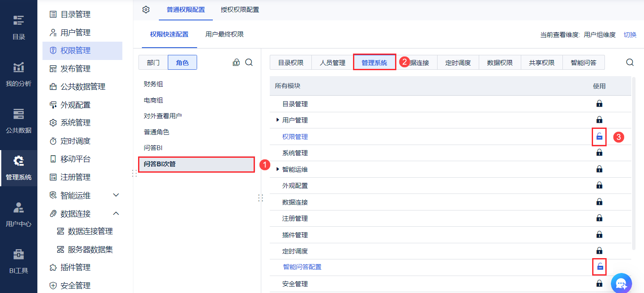Switch to the 授权权限配置 tab
The width and height of the screenshot is (644, 293).
coord(240,9)
